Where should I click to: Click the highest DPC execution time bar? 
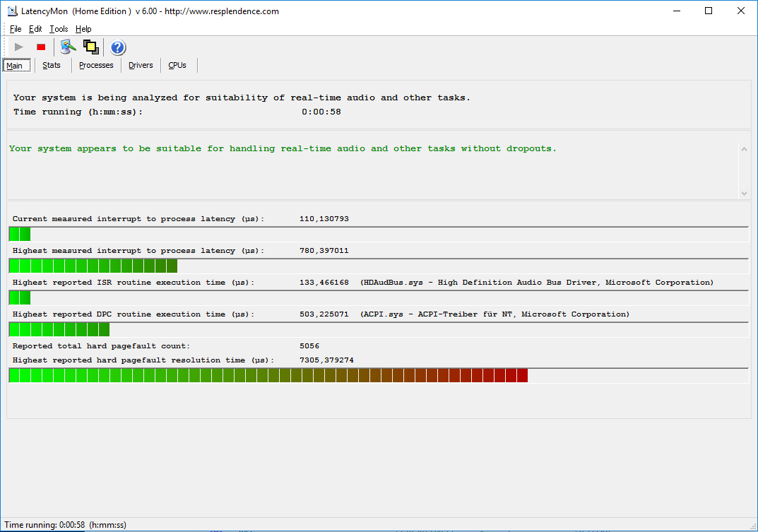(x=379, y=330)
